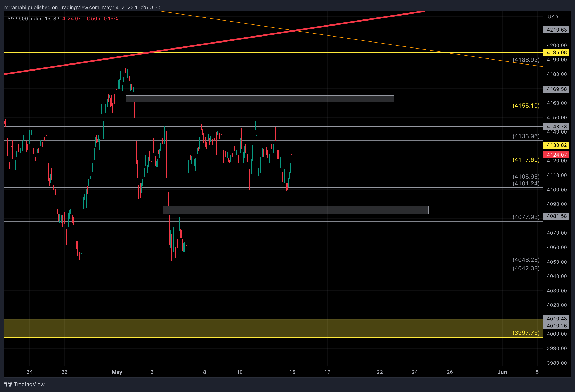Click the 4010.48 price label
The width and height of the screenshot is (575, 392).
556,319
